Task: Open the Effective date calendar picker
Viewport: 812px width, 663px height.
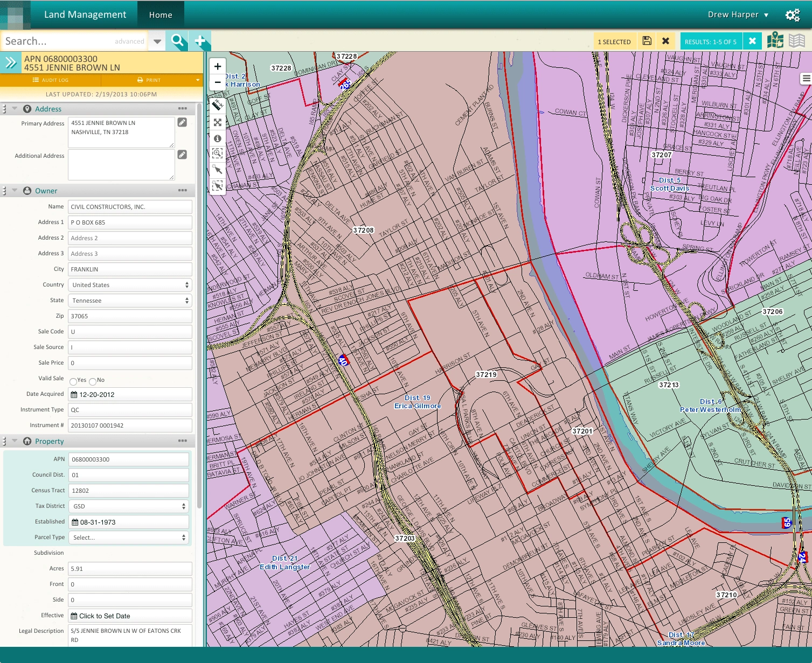Action: pyautogui.click(x=74, y=616)
